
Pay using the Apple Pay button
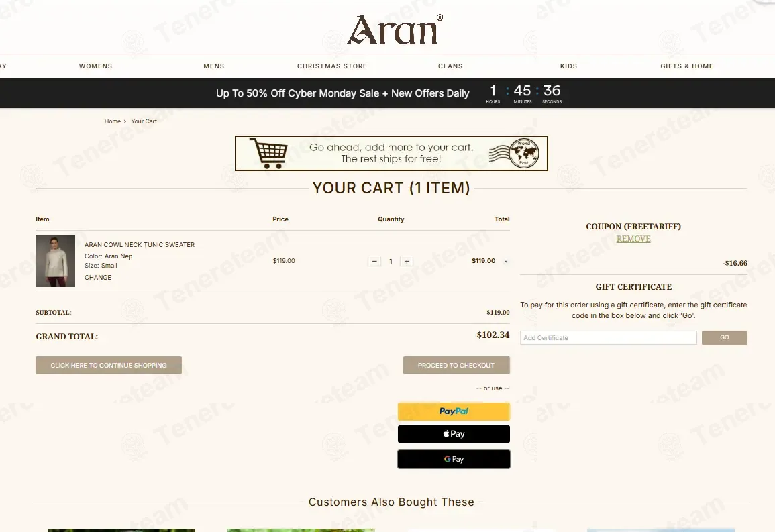coord(454,433)
